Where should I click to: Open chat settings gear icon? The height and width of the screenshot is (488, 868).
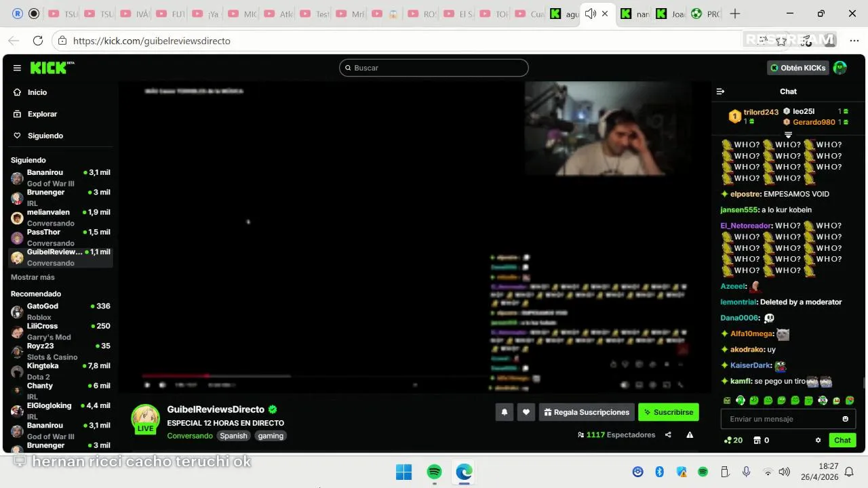pyautogui.click(x=818, y=440)
